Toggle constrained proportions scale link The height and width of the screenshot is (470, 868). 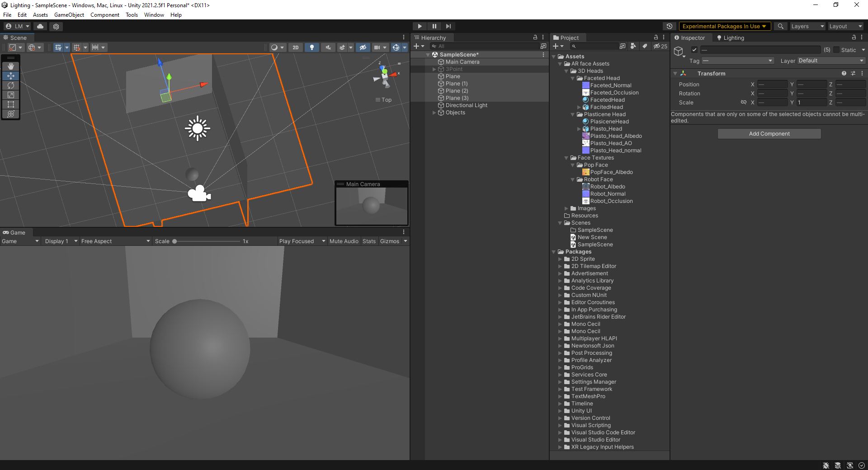(x=743, y=102)
